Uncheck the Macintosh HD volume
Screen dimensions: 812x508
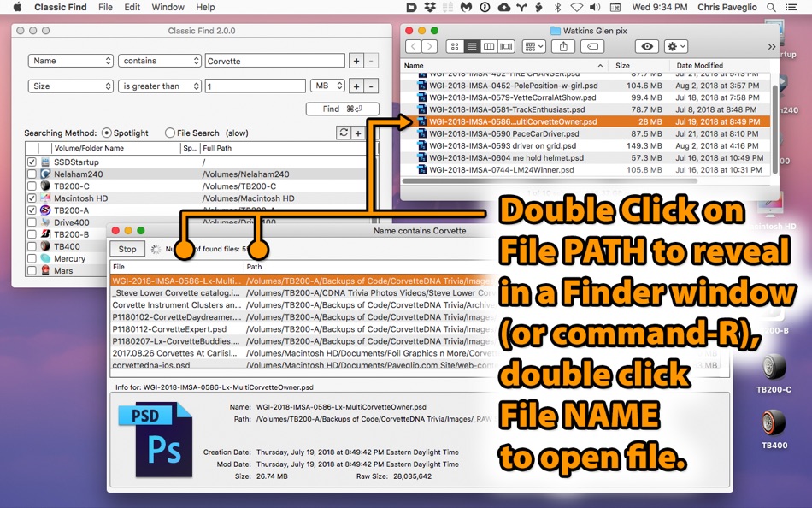[32, 198]
